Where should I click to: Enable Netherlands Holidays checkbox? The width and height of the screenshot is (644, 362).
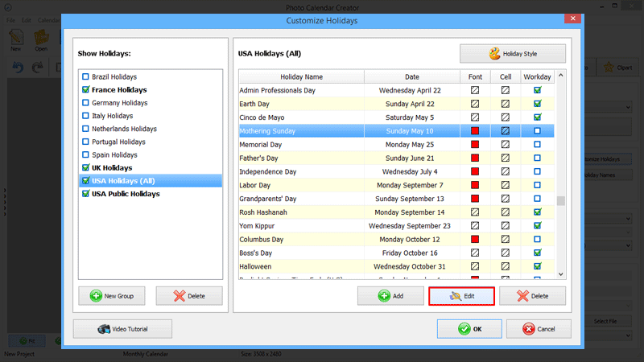(x=85, y=129)
